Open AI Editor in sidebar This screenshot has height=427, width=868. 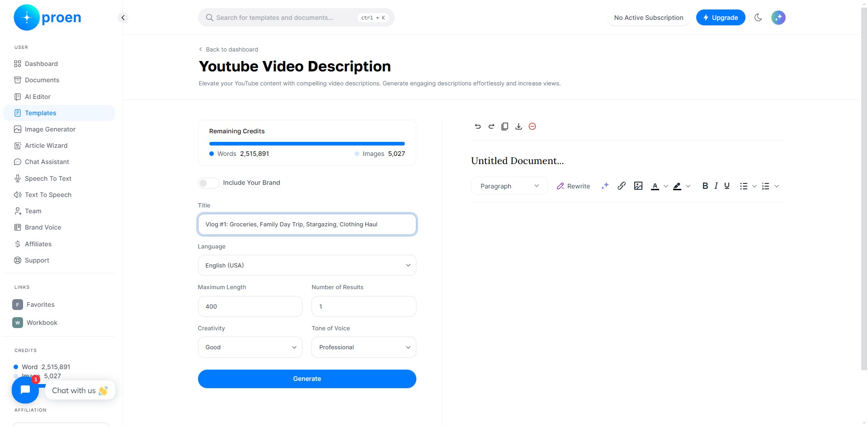pyautogui.click(x=59, y=97)
